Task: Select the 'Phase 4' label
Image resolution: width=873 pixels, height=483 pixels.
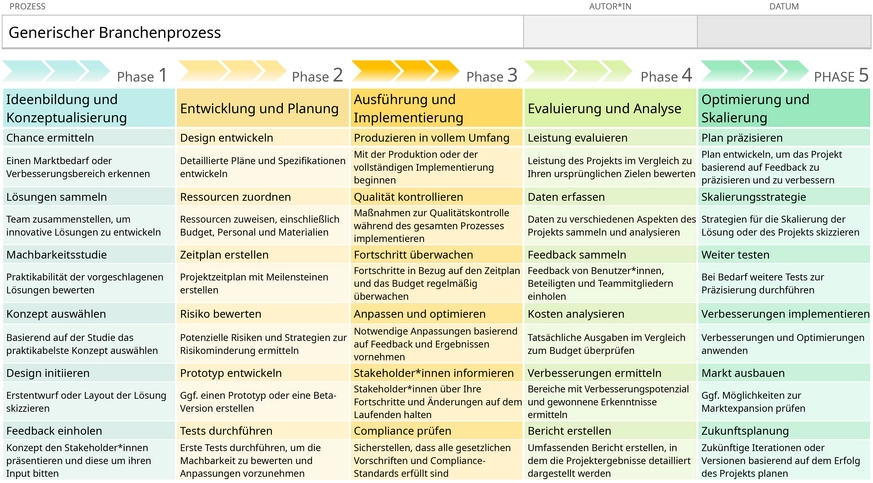Action: tap(666, 75)
